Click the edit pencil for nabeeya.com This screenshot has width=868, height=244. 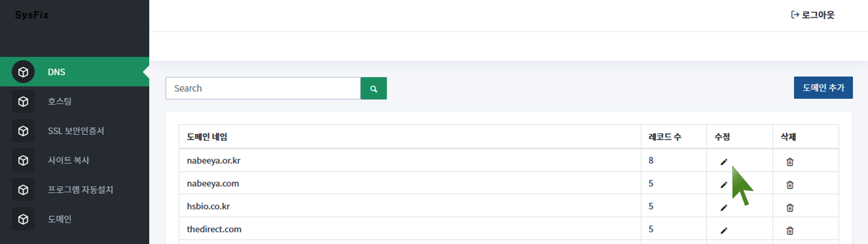point(723,185)
